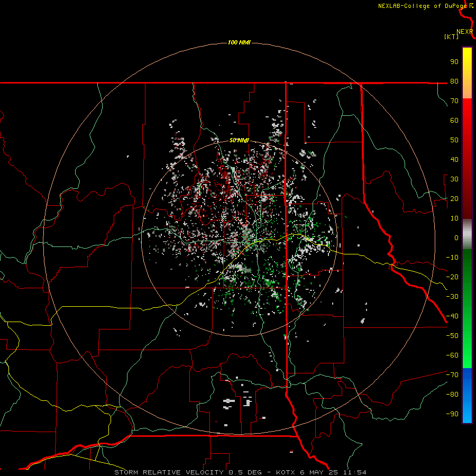The width and height of the screenshot is (476, 476).
Task: Click the "6 MAY 25" date text
Action: 319,472
